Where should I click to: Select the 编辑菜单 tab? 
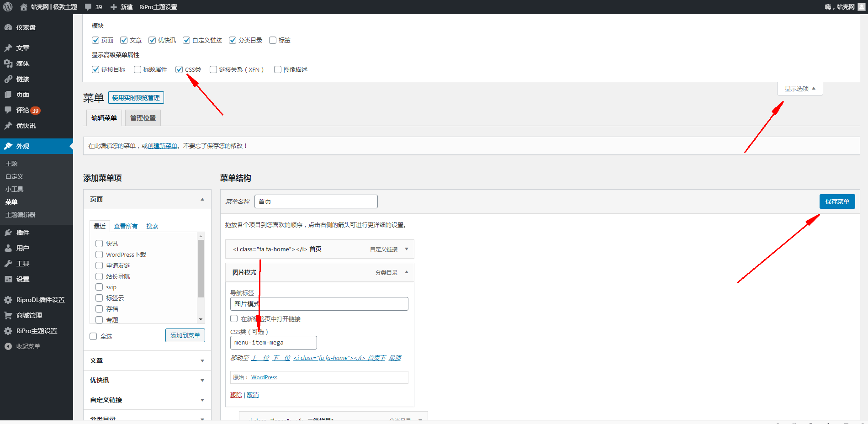(104, 118)
